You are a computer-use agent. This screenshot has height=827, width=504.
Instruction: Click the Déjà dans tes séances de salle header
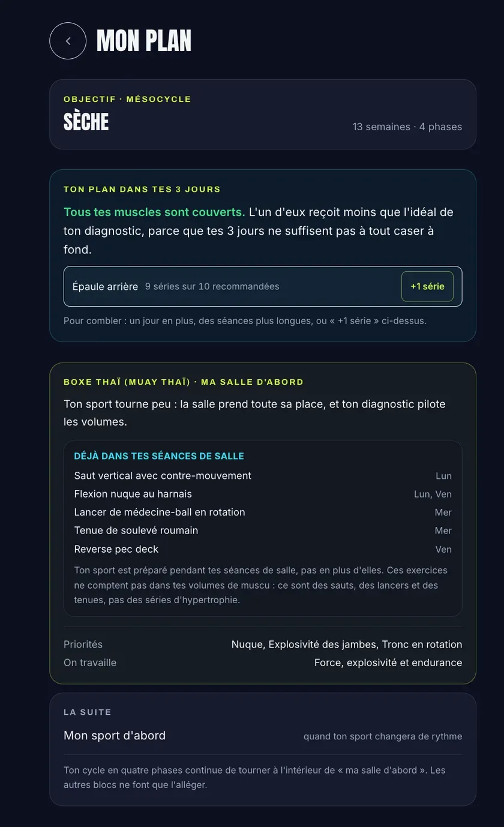click(x=159, y=456)
